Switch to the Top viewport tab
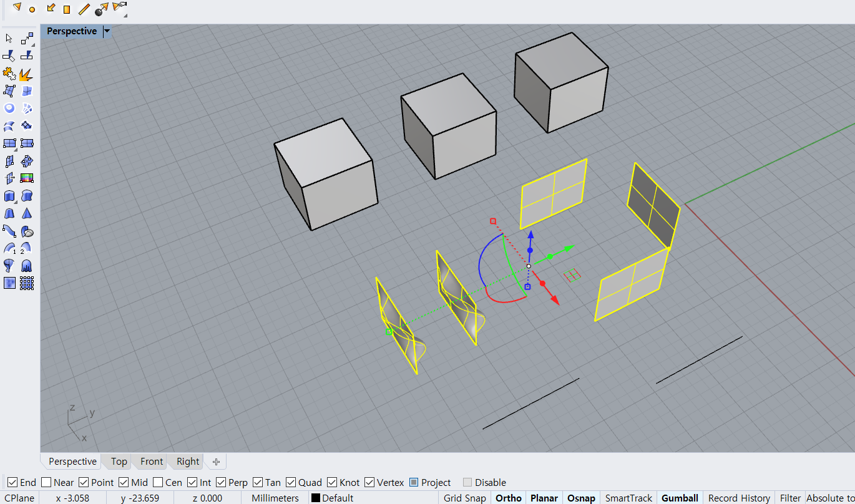 coord(119,462)
